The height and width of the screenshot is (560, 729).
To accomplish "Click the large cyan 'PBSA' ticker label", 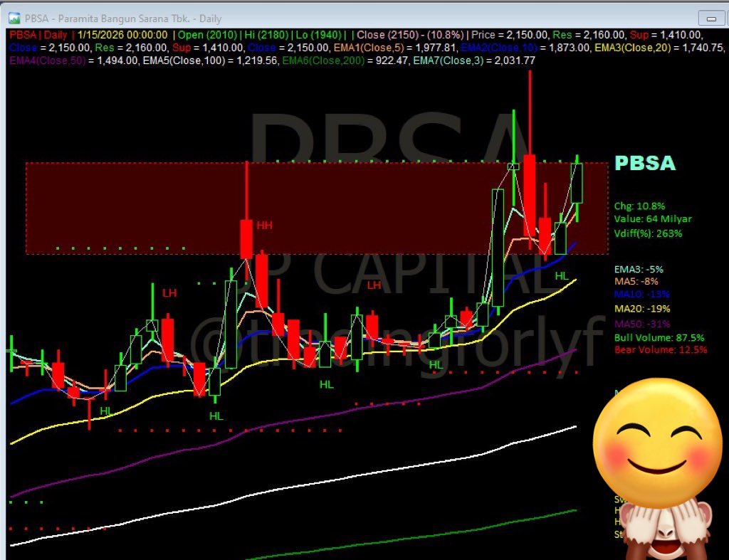I will pyautogui.click(x=645, y=163).
